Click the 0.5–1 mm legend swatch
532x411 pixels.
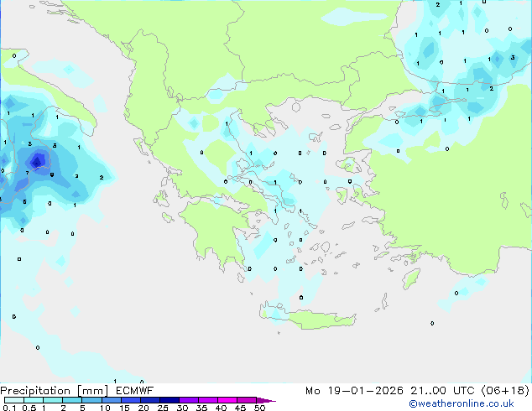pyautogui.click(x=34, y=400)
